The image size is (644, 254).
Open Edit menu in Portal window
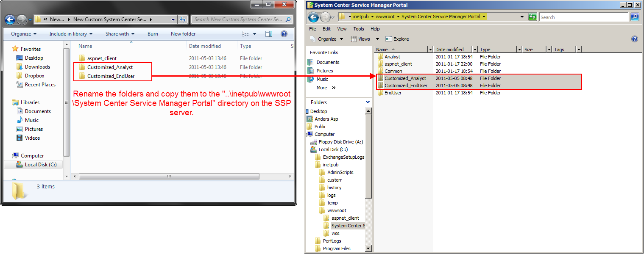click(x=326, y=29)
